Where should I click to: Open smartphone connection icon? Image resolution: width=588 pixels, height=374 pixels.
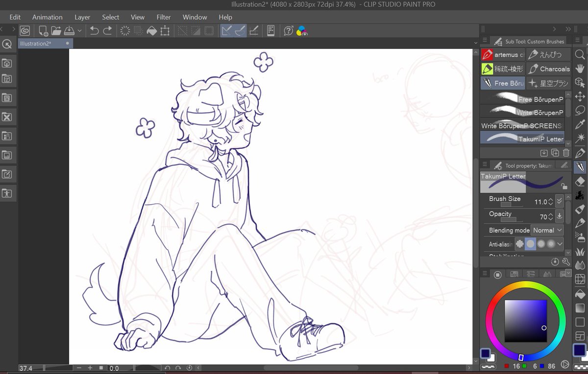pos(270,31)
